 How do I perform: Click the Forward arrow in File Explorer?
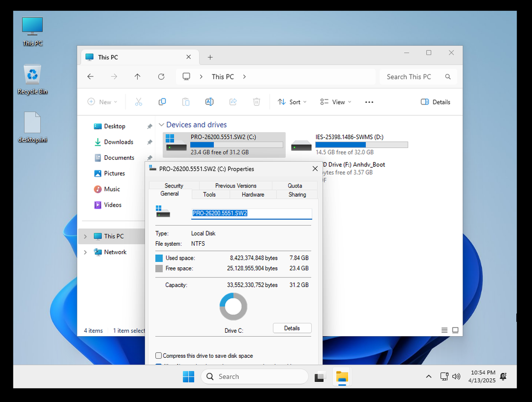[114, 76]
